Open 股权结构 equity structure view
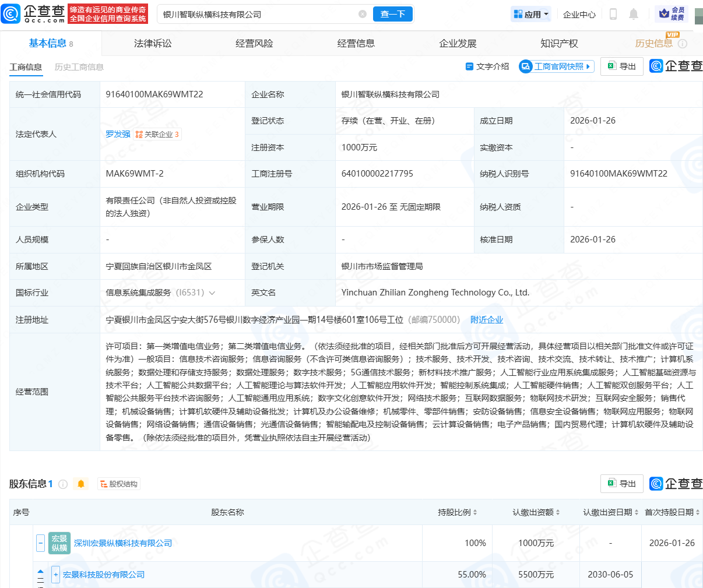 (x=119, y=484)
